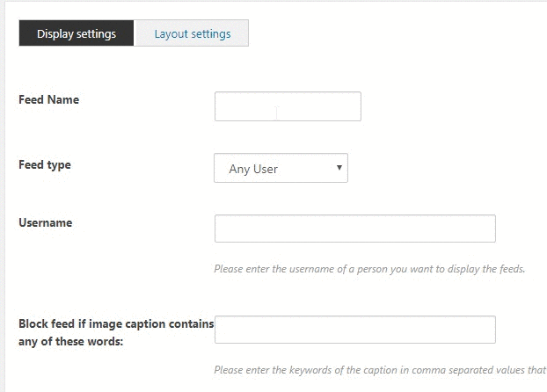This screenshot has width=547, height=392.
Task: Click the "Block feed if image caption contains" label
Action: (116, 323)
